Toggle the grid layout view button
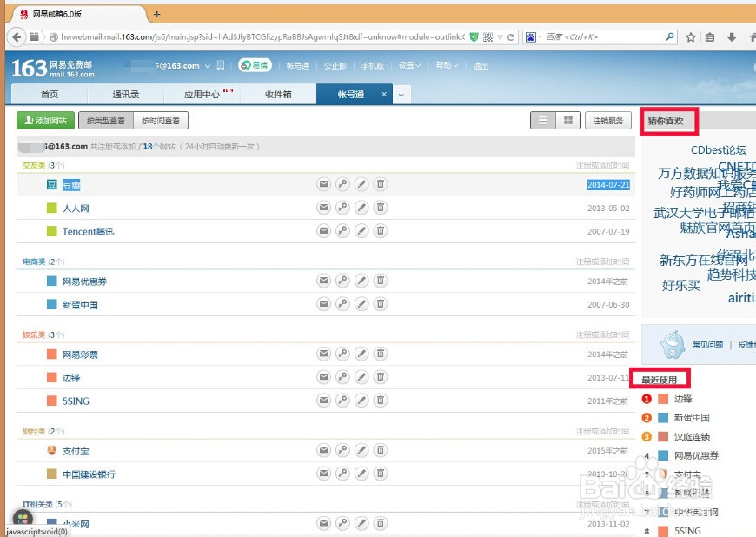 [x=568, y=121]
